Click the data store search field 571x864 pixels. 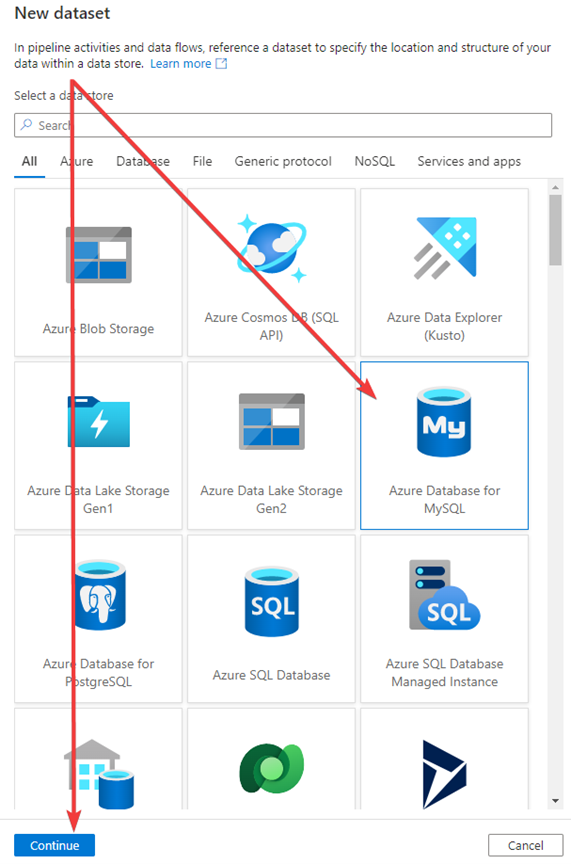pyautogui.click(x=283, y=125)
